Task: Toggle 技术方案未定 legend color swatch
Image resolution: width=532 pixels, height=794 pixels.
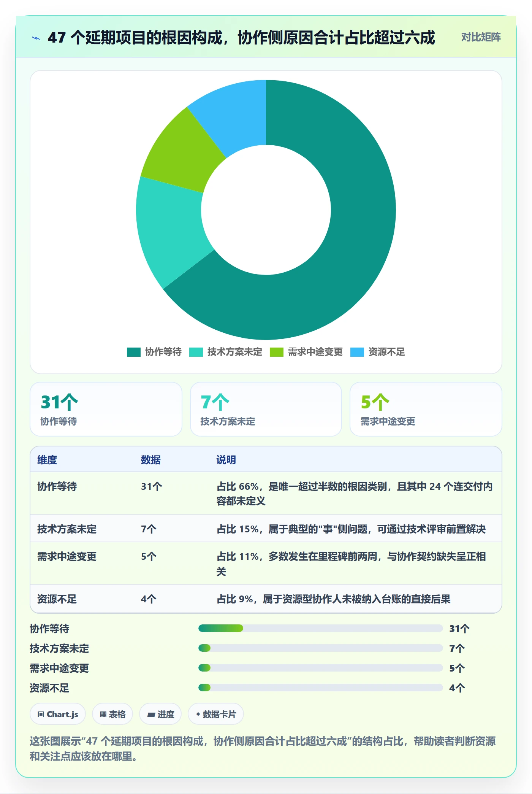Action: click(196, 352)
